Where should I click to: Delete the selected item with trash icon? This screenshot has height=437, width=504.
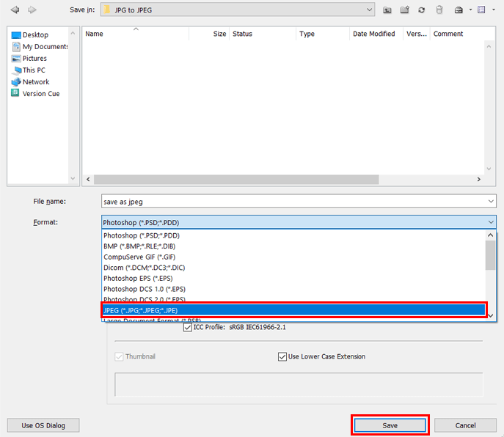[x=439, y=10]
